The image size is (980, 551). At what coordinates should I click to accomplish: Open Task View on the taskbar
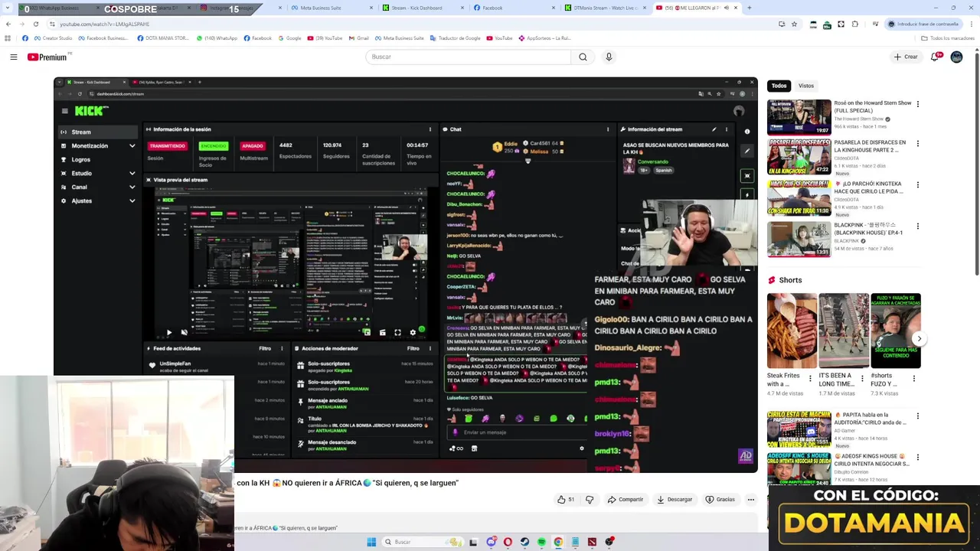pos(473,542)
